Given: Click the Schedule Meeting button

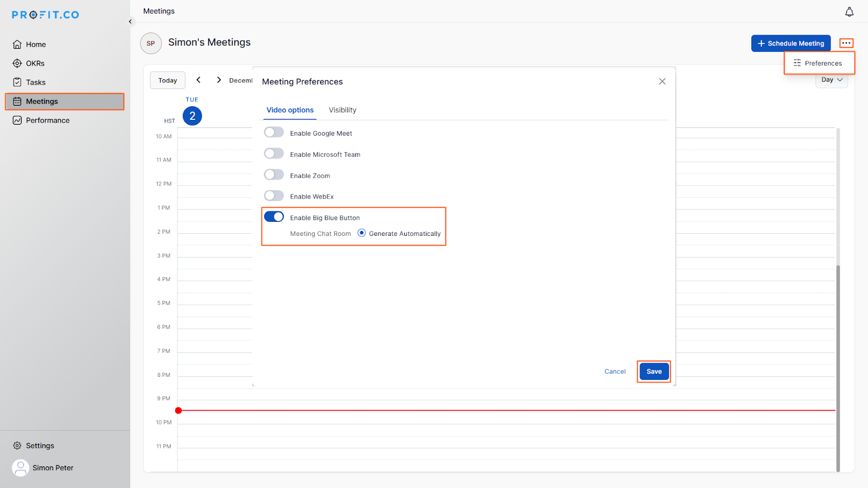Looking at the screenshot, I should coord(791,43).
